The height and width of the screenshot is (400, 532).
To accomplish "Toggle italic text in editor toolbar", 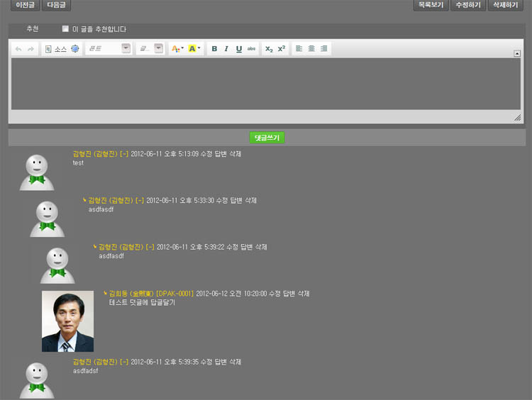I will [x=226, y=49].
